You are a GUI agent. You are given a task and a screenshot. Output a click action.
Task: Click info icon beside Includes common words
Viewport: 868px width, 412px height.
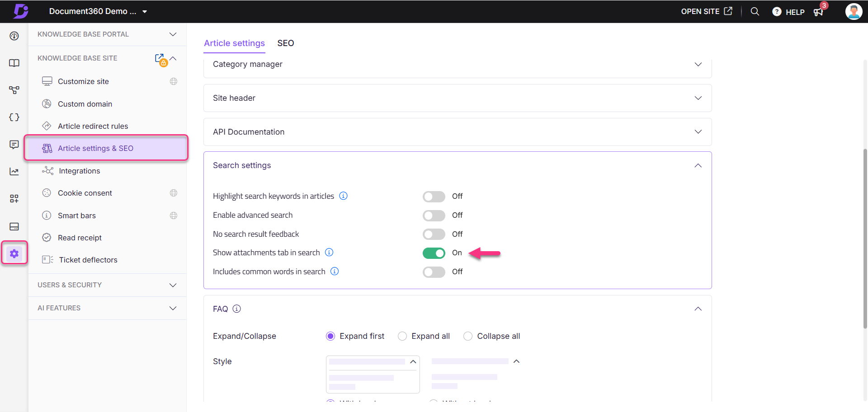point(335,271)
